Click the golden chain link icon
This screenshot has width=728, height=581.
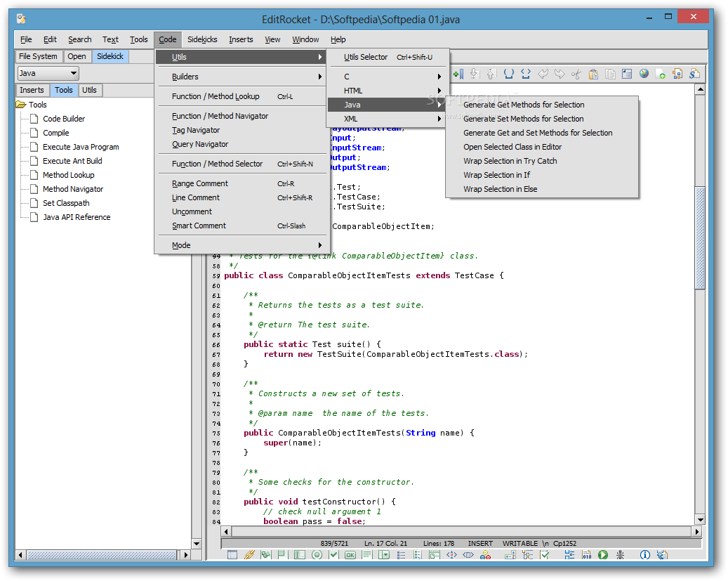(x=249, y=554)
